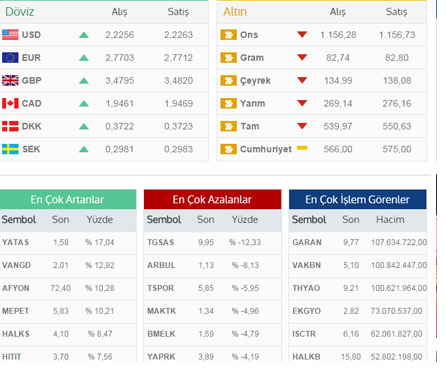The height and width of the screenshot is (370, 446).
Task: Click the red down arrow for Ons
Action: tap(302, 34)
